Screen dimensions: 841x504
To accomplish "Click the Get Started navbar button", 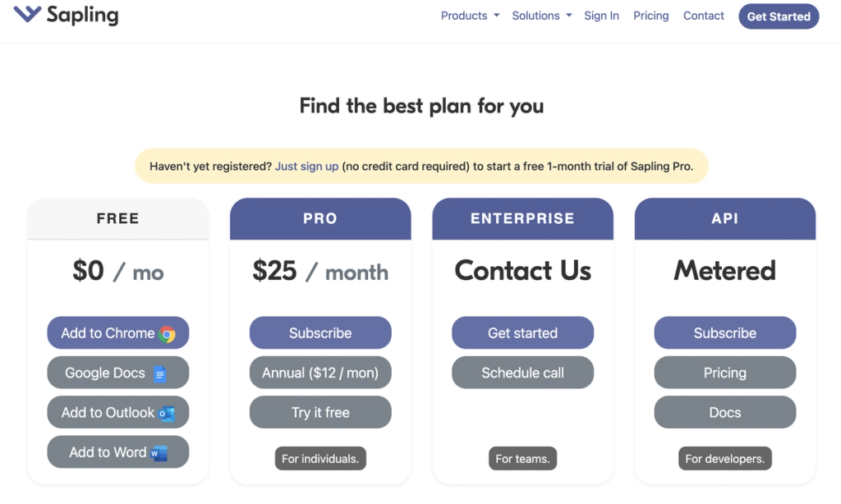I will click(x=778, y=16).
